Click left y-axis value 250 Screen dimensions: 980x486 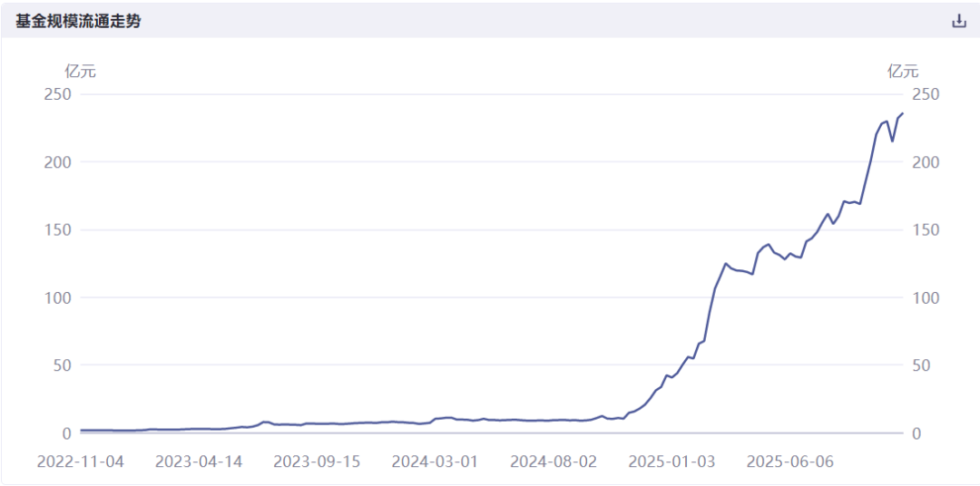point(59,94)
